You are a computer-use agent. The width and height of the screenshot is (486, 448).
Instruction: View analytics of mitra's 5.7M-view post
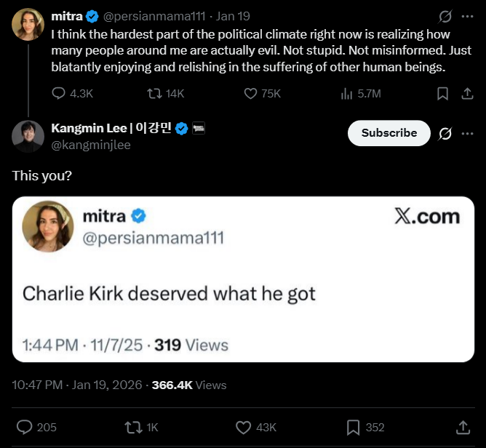[x=346, y=94]
